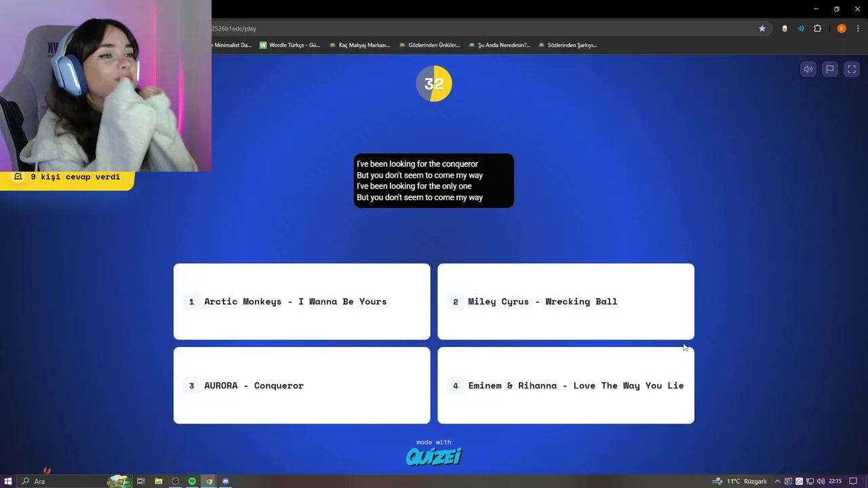Click the 32 second countdown timer
Screen dimensions: 868x488
(434, 83)
